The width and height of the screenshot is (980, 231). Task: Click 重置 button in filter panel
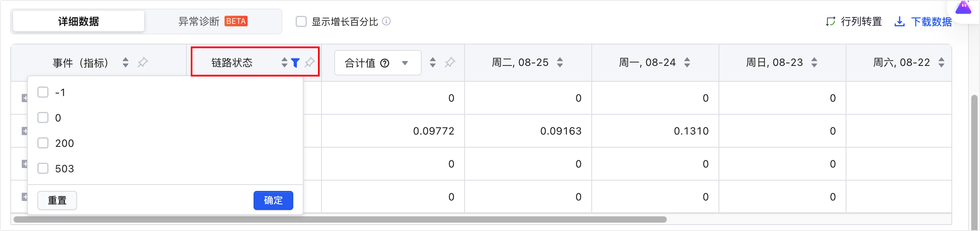[x=57, y=200]
